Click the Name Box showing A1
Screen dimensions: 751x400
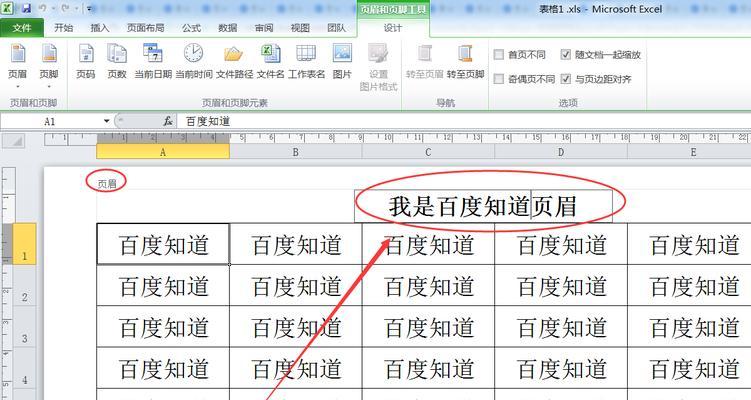(52, 121)
